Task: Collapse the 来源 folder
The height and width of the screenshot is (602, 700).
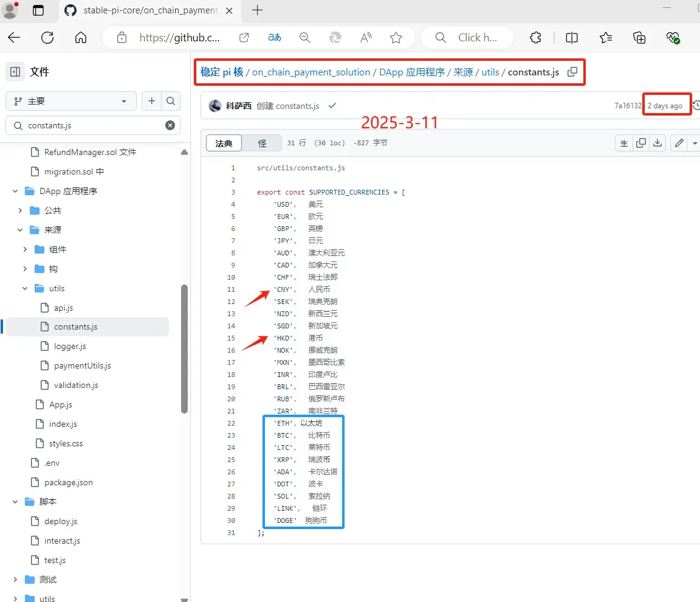Action: [20, 230]
